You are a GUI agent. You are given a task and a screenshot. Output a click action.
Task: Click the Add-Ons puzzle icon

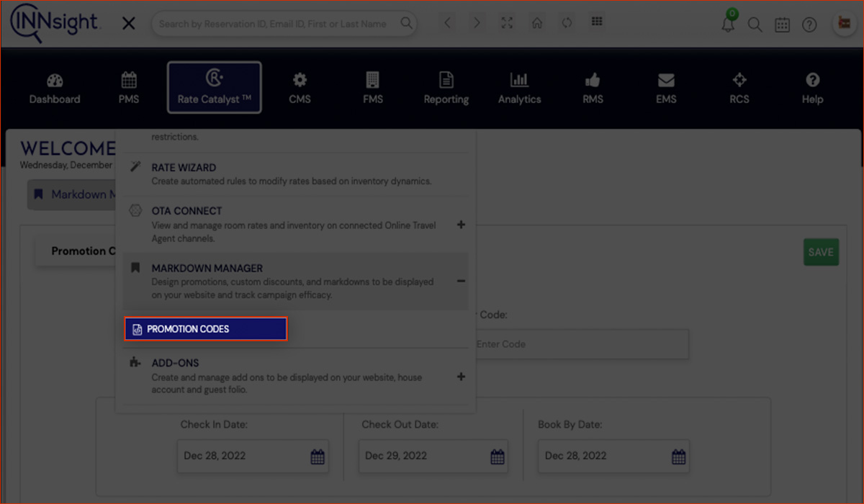pos(135,363)
